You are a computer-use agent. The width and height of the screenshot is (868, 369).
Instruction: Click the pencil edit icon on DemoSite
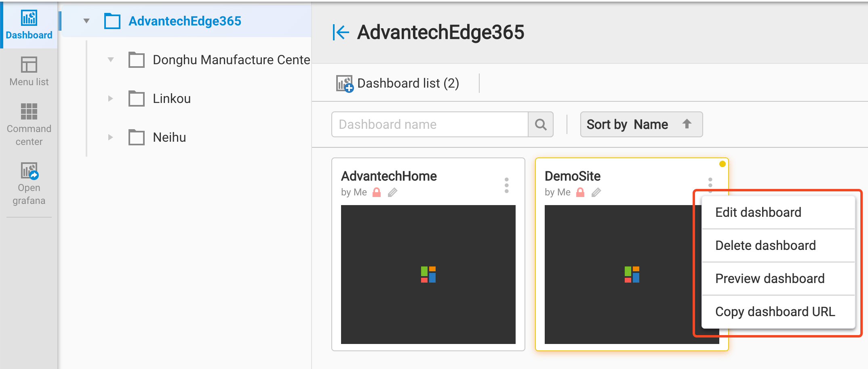coord(597,192)
